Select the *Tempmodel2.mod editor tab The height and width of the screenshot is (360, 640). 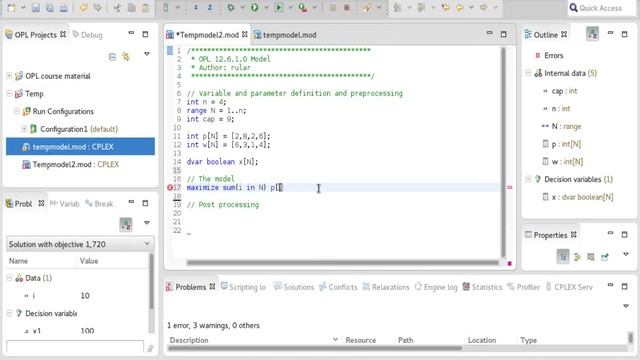[x=207, y=35]
